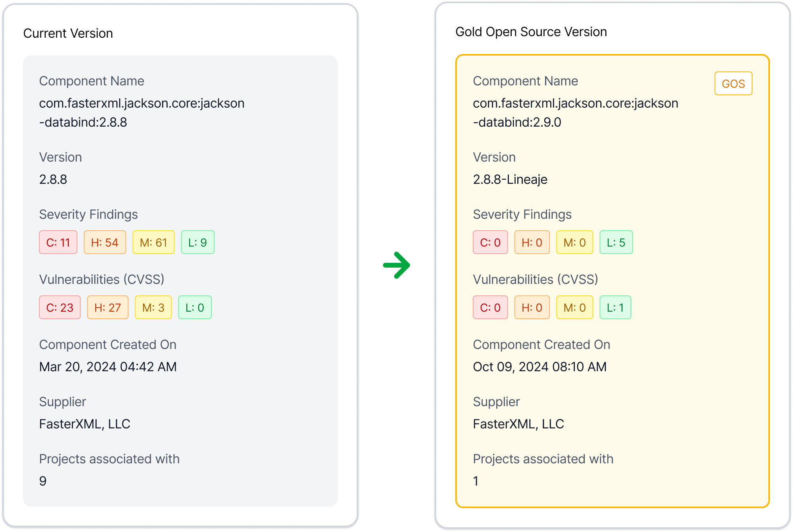Click projects count 9 in Current Version

[43, 481]
